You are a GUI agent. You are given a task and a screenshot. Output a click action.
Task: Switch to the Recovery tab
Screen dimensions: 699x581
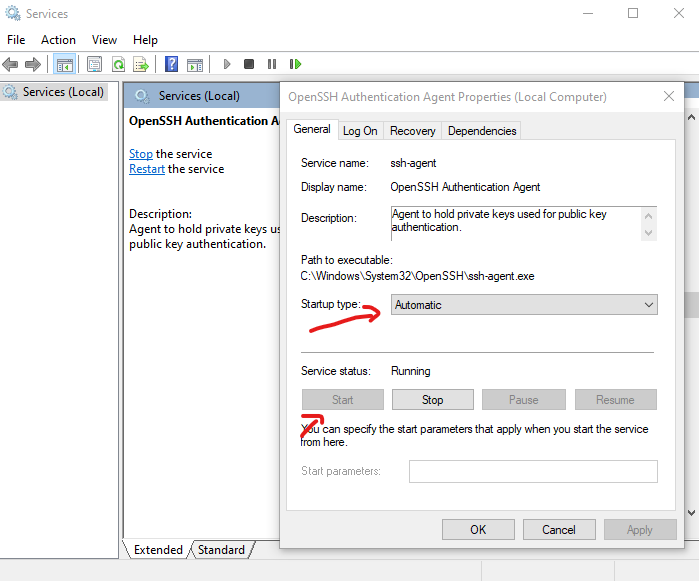click(x=412, y=131)
